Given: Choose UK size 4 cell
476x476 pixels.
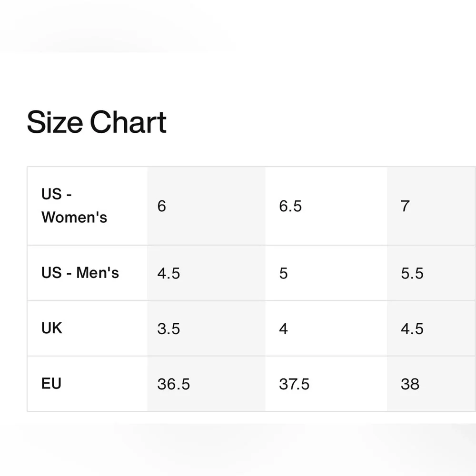Looking at the screenshot, I should (284, 328).
